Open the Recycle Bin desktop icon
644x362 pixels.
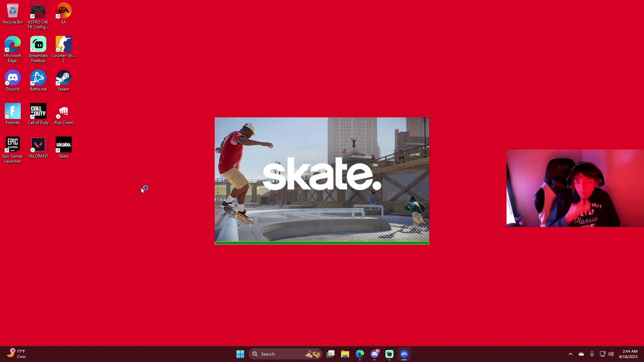click(13, 14)
